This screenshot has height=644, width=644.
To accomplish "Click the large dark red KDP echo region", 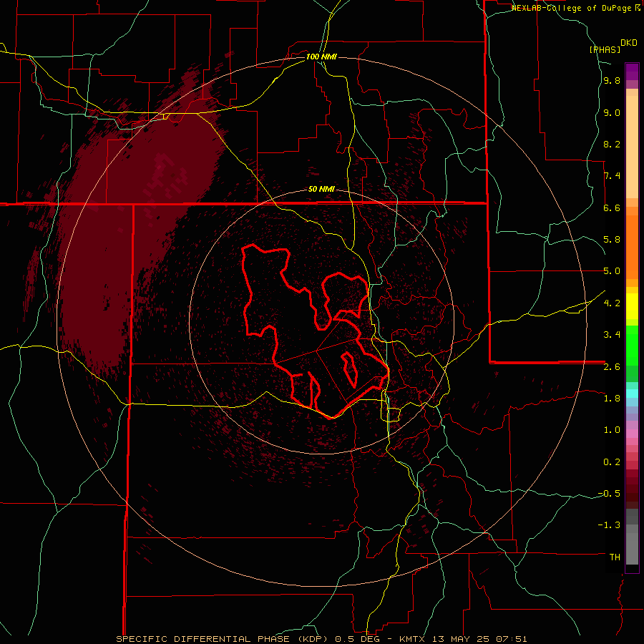I will point(135,230).
